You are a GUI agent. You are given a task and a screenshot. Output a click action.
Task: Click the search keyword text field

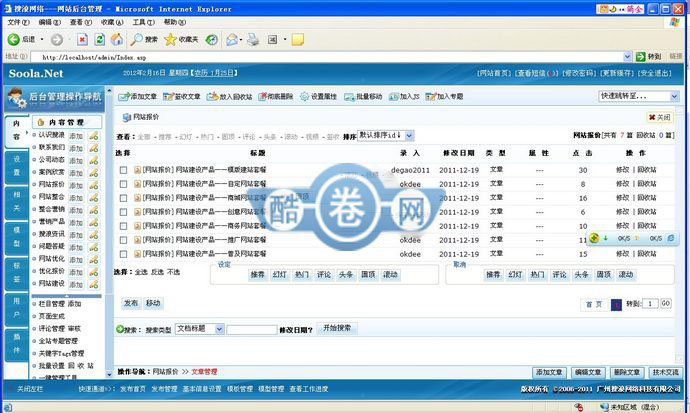pos(252,329)
